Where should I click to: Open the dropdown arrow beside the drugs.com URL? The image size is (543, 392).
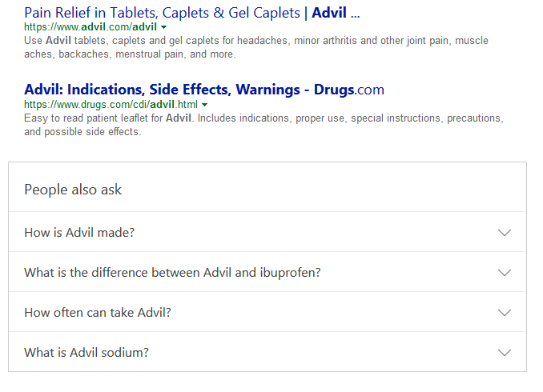(x=205, y=105)
